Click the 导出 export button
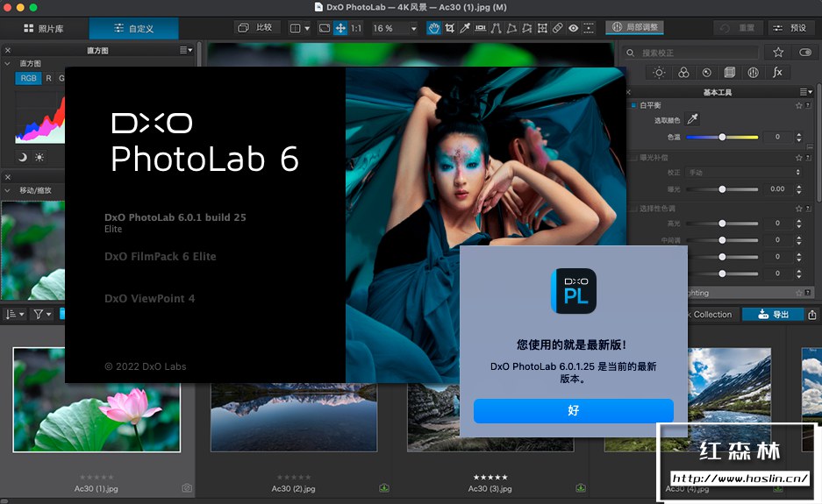Viewport: 822px width, 504px height. [773, 314]
